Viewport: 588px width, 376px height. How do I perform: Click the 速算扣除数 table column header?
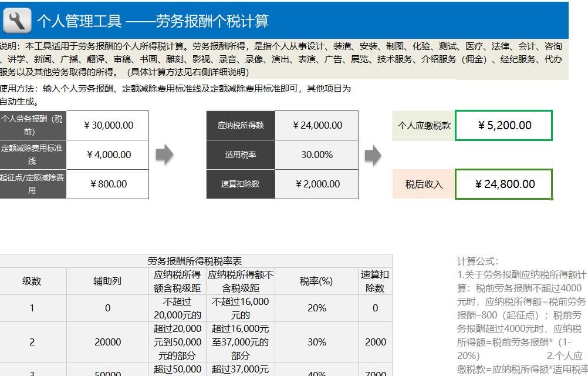(x=376, y=281)
